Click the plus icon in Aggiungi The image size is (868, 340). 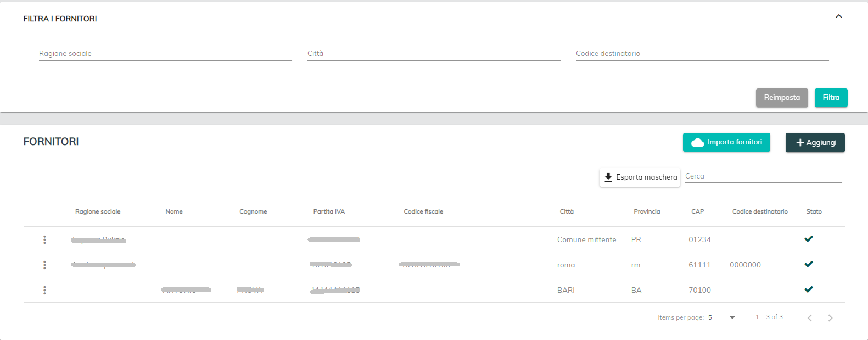click(x=800, y=143)
